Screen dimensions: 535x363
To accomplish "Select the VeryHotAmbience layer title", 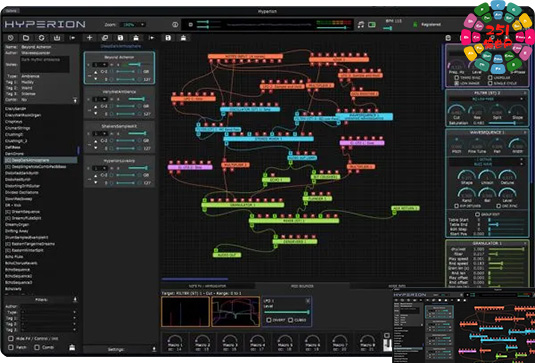I will 119,92.
